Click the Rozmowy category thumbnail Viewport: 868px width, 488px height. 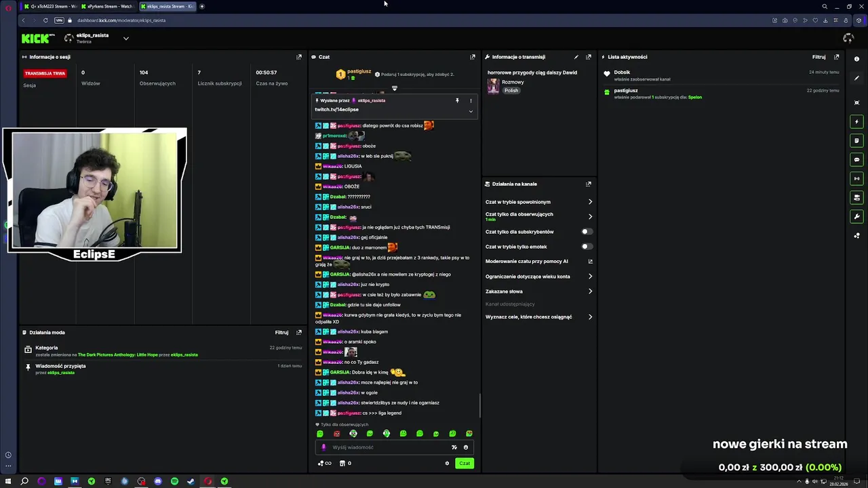pos(493,86)
